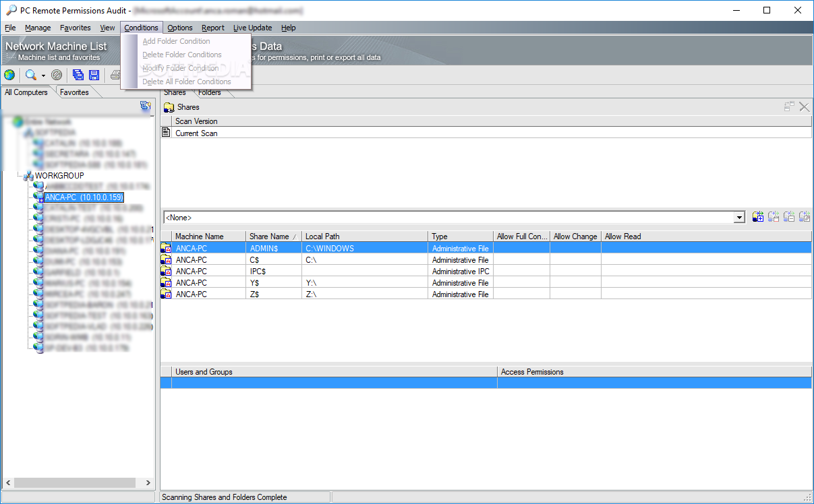Select the WORKGROUP tree node
The width and height of the screenshot is (814, 504).
59,176
